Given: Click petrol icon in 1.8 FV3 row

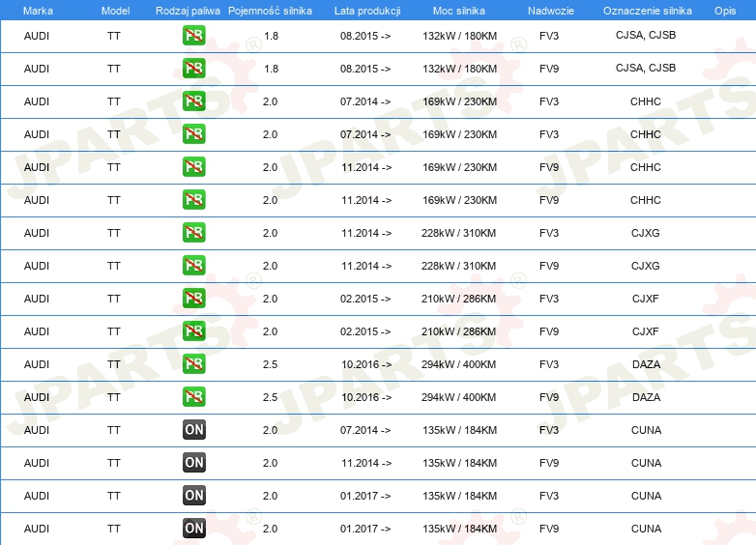Looking at the screenshot, I should point(194,36).
